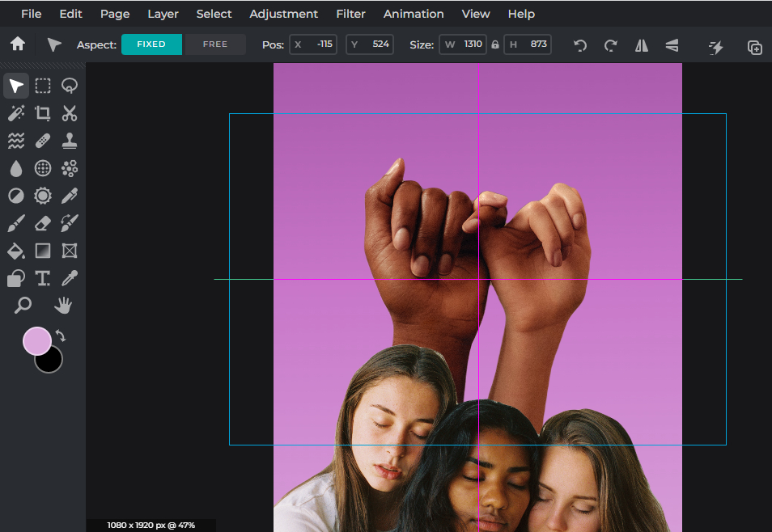
Task: Select the Rectangular Marquee tool
Action: [x=42, y=86]
